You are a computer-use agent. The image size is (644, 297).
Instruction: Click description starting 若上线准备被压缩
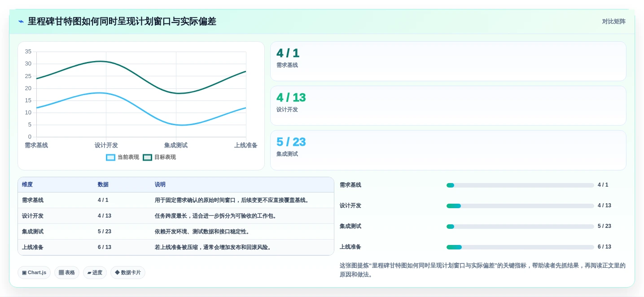[x=214, y=248]
